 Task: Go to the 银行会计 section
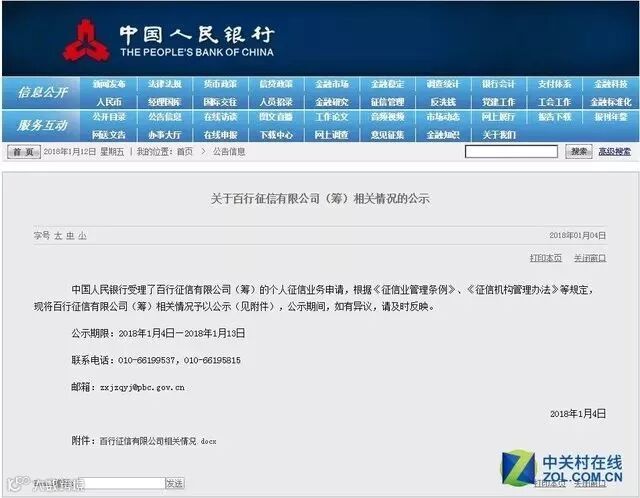[x=498, y=84]
